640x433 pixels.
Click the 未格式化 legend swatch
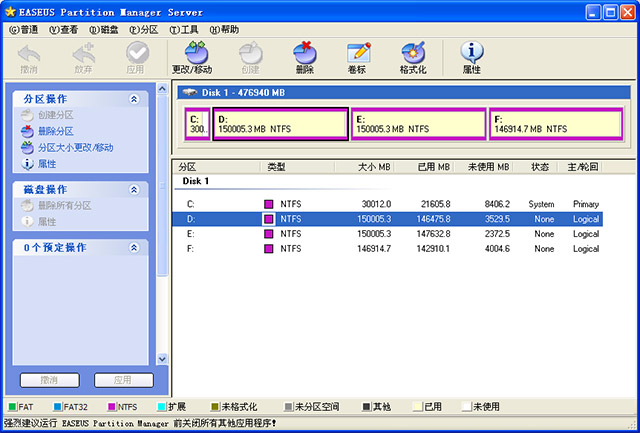[x=215, y=407]
